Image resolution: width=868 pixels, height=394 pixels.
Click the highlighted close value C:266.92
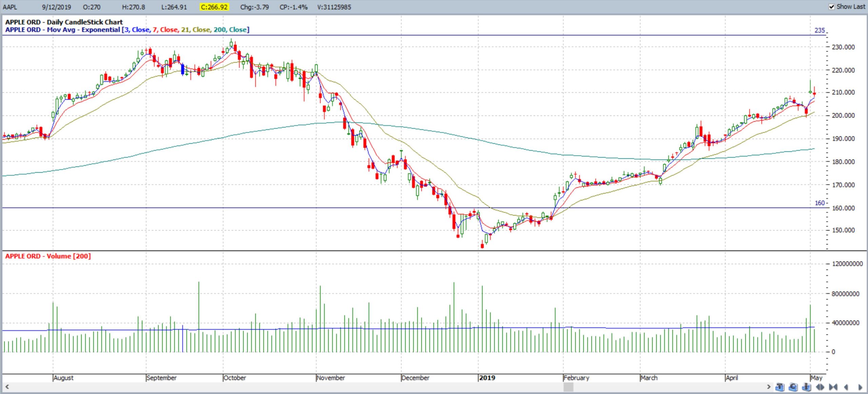click(214, 7)
